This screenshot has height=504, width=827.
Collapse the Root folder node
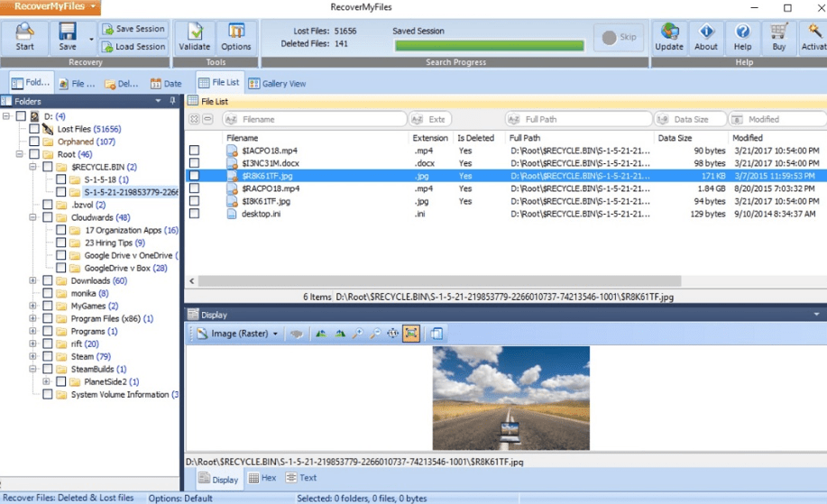[20, 154]
